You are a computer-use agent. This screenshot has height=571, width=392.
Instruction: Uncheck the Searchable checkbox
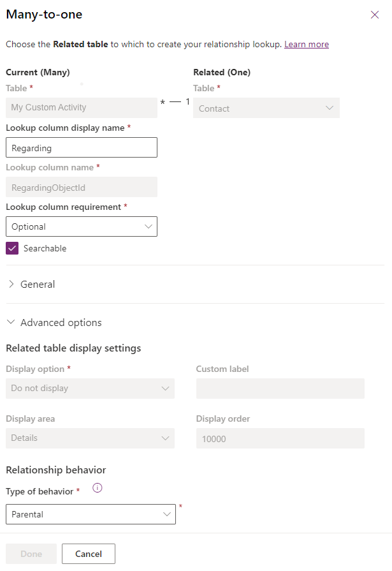click(x=11, y=248)
